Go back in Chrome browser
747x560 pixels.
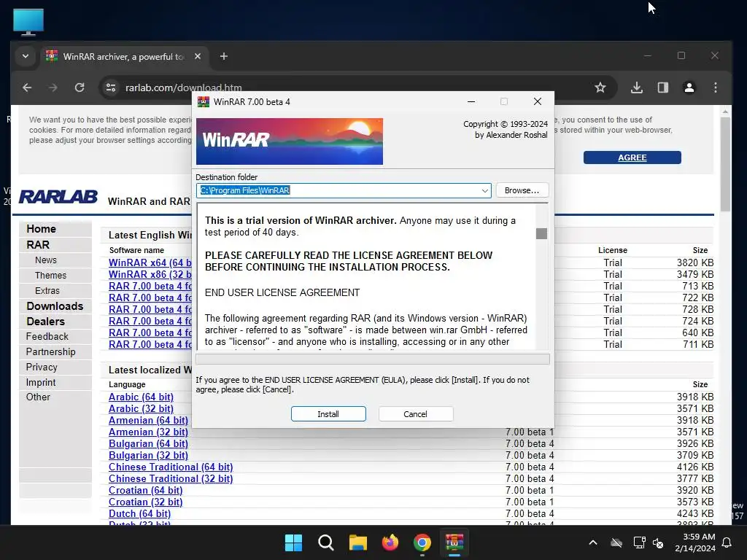click(27, 87)
